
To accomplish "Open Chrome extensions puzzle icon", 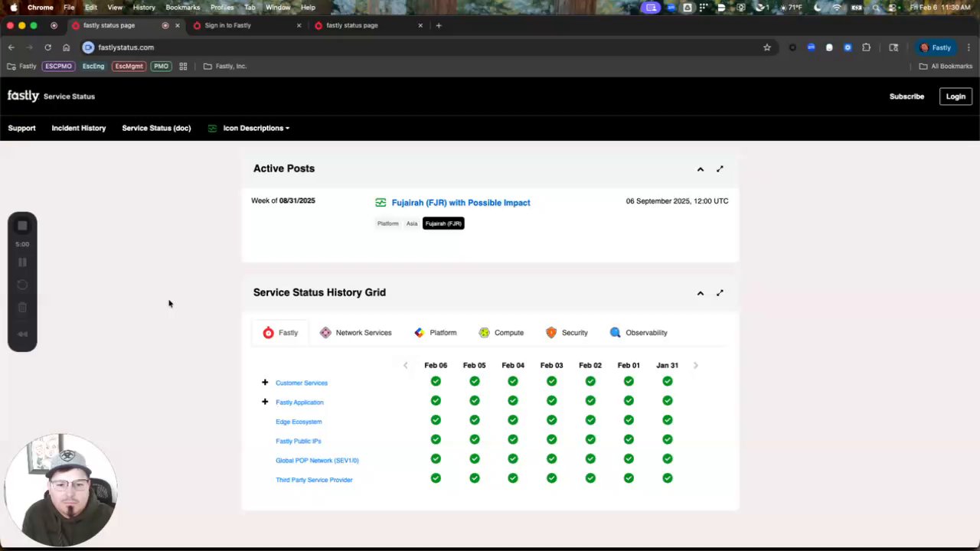I will [866, 47].
